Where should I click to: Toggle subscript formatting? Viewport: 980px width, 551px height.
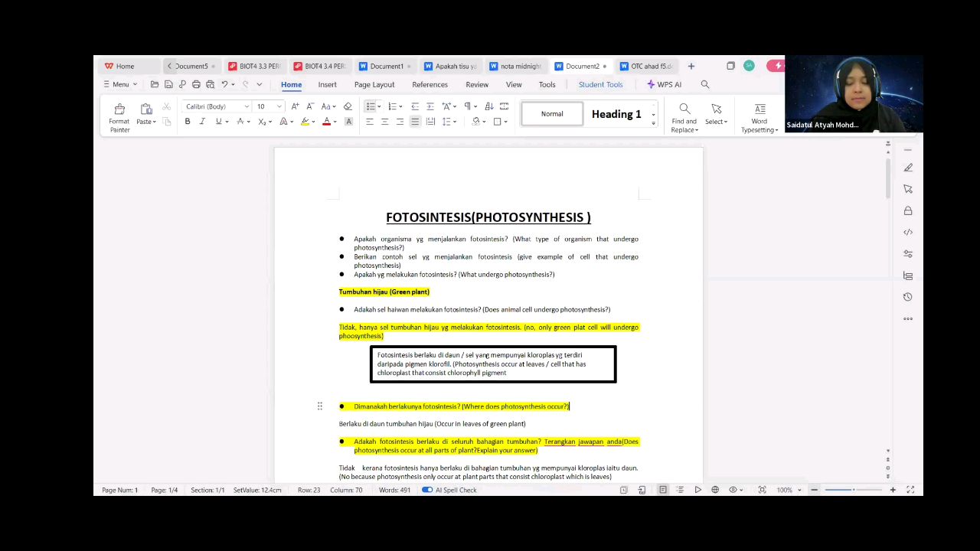[262, 122]
